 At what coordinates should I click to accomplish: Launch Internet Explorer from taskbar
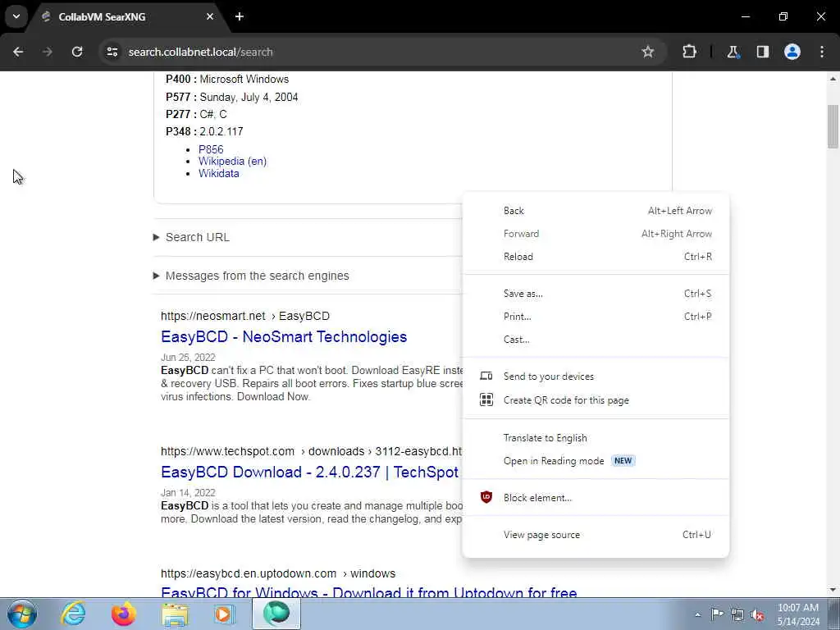click(x=73, y=614)
